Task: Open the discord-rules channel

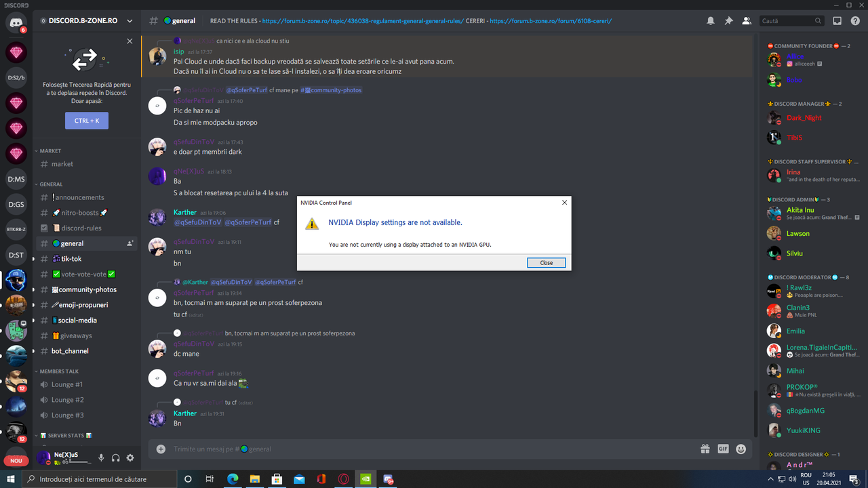Action: [87, 228]
